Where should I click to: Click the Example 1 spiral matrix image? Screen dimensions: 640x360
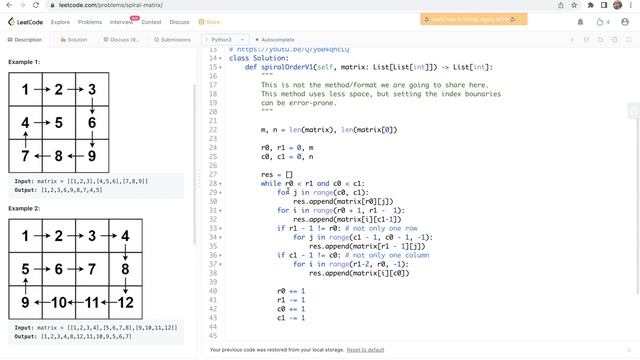[x=59, y=122]
